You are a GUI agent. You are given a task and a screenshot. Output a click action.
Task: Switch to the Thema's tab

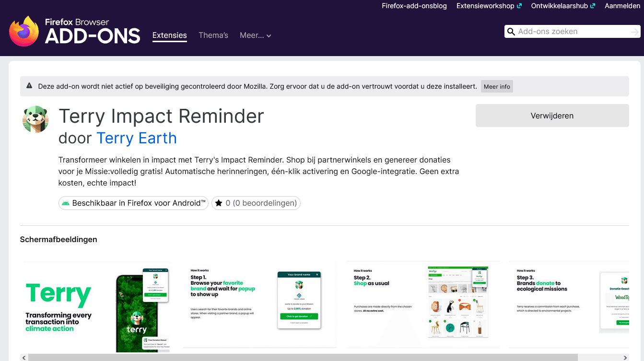[x=213, y=35]
